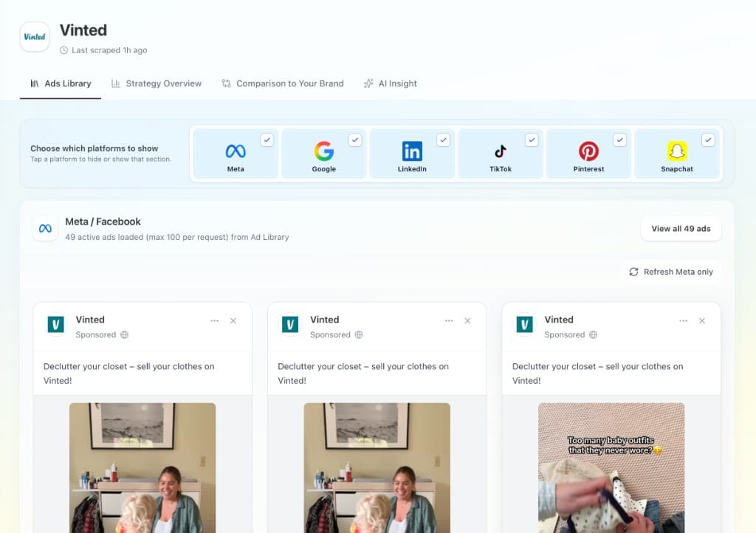Uncheck the Google platform checkbox
Viewport: 756px width, 533px height.
click(355, 140)
